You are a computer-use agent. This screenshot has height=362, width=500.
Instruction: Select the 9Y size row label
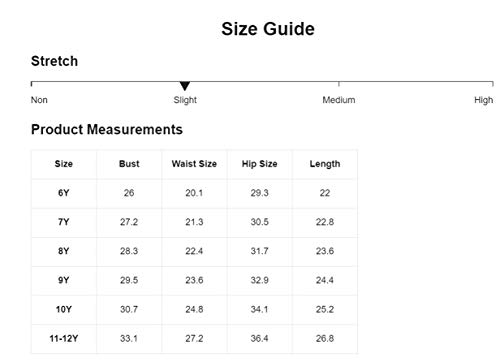[x=64, y=280]
